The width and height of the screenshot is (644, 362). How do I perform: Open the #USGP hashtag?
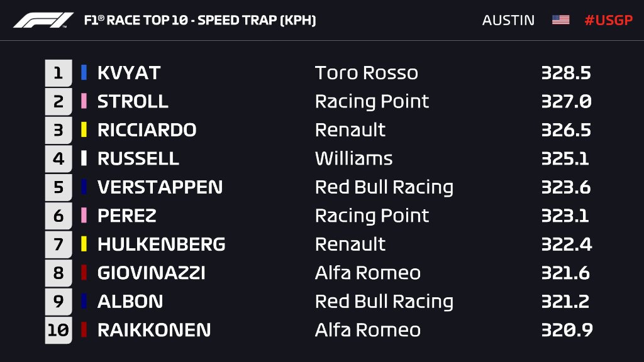coord(608,20)
